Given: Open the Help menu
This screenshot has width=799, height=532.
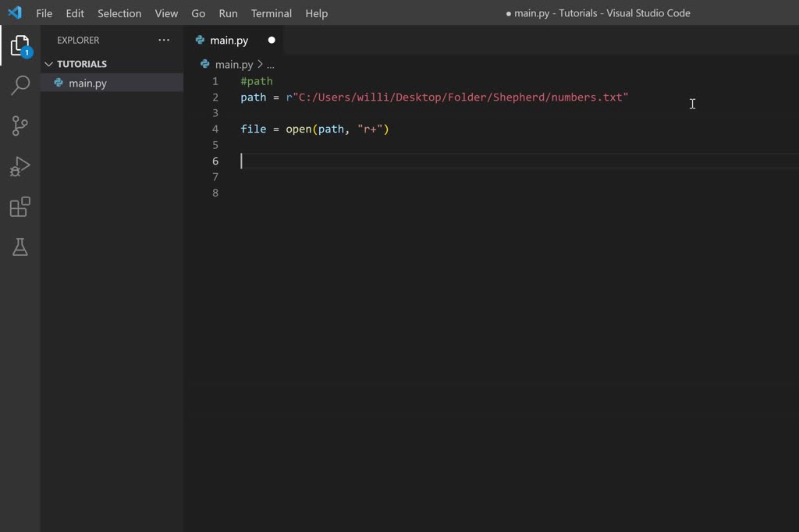Looking at the screenshot, I should (x=316, y=13).
